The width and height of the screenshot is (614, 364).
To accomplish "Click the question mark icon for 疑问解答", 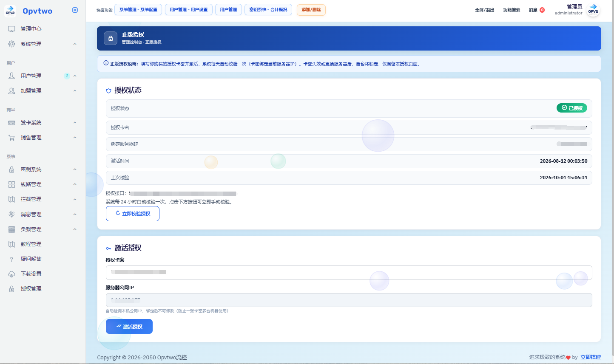I will coord(11,259).
